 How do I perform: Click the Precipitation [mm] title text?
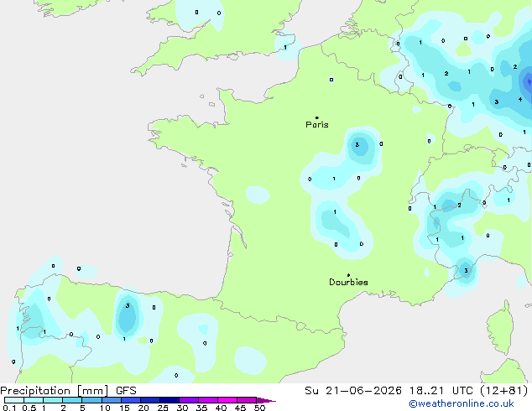point(55,391)
